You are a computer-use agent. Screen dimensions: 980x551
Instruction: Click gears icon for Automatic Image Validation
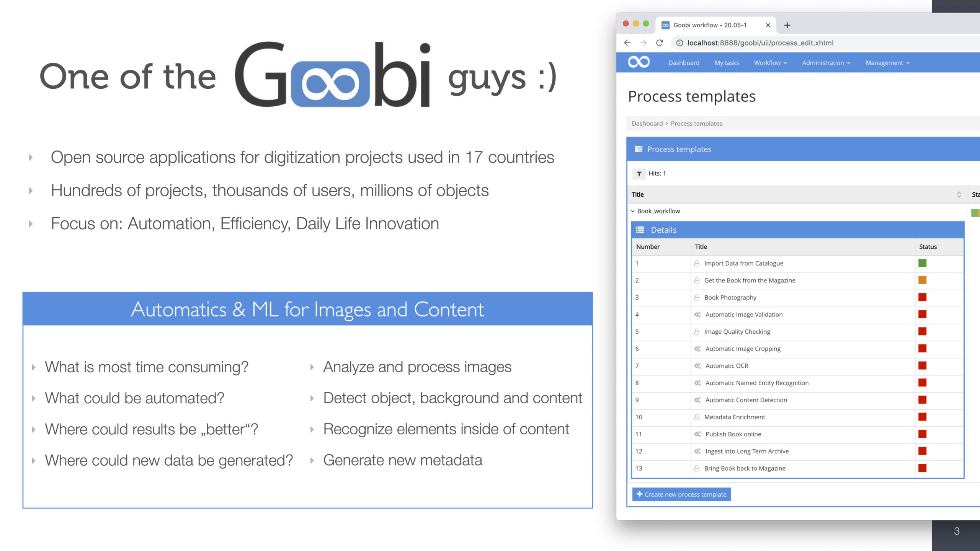tap(697, 315)
